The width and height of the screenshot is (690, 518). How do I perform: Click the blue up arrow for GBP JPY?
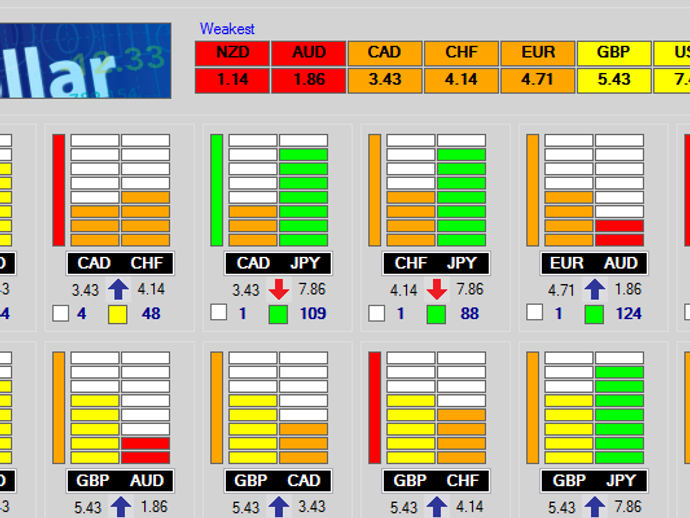click(595, 507)
